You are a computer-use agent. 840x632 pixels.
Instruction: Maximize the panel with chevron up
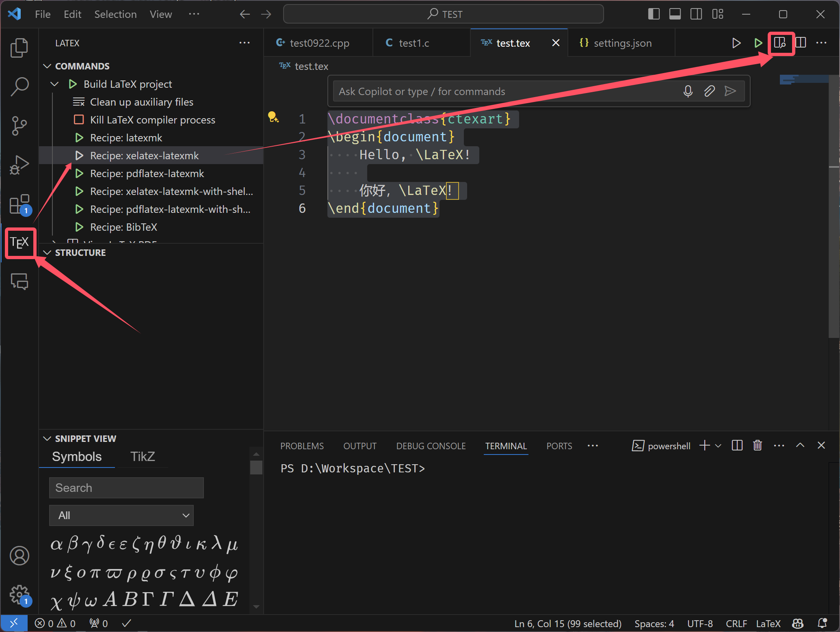(800, 446)
